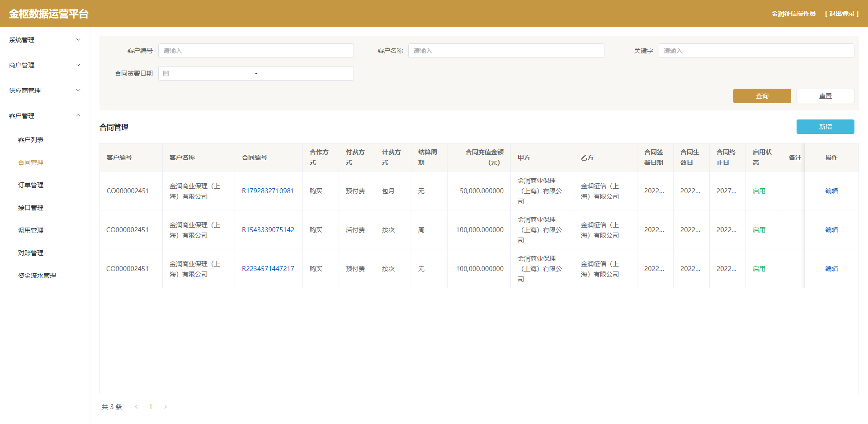This screenshot has width=868, height=424.
Task: Select 合同管理 submenu item
Action: (x=31, y=162)
